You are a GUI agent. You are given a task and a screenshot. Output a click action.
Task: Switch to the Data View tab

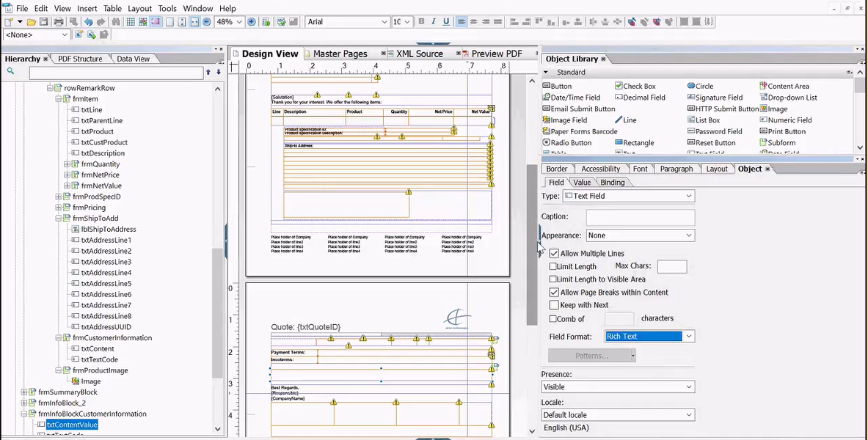click(133, 59)
